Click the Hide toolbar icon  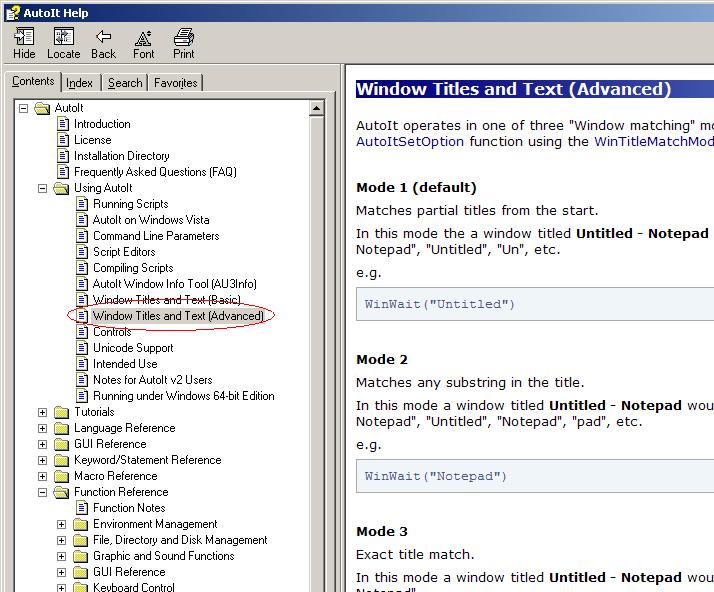24,38
